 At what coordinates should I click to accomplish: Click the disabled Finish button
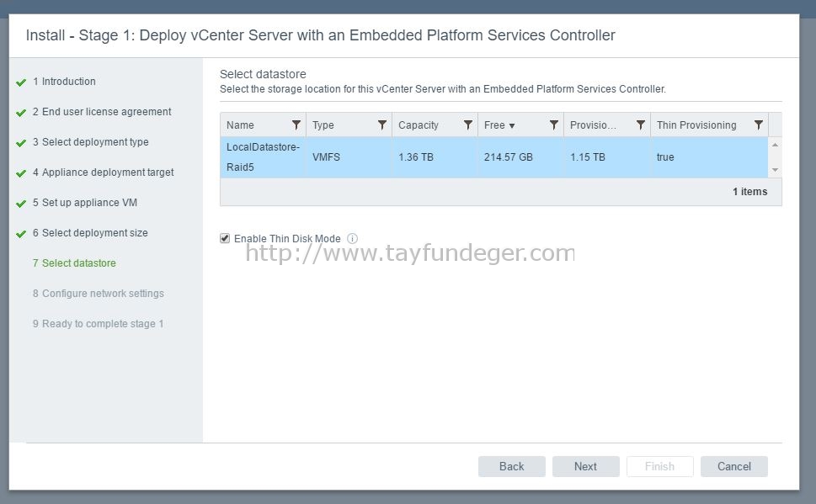point(659,466)
